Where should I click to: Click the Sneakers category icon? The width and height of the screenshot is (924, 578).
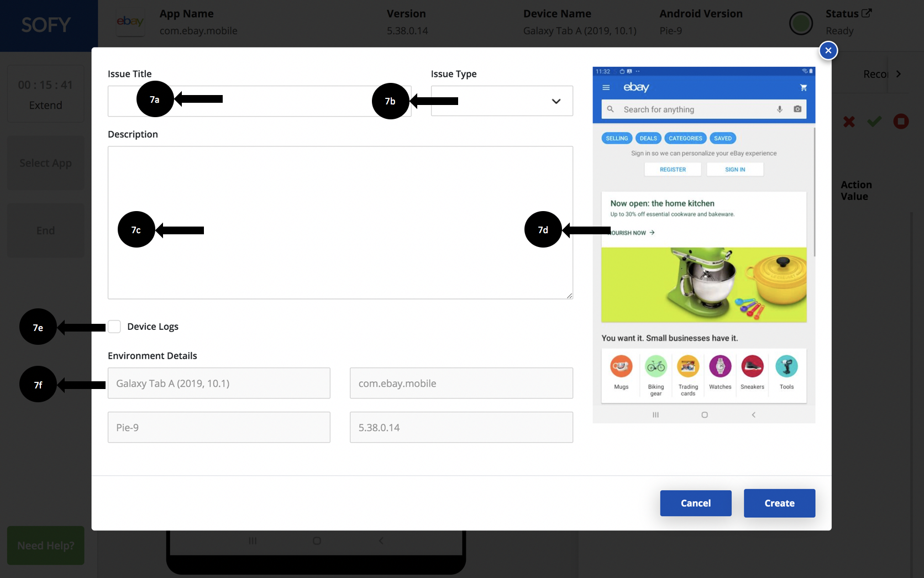point(752,366)
